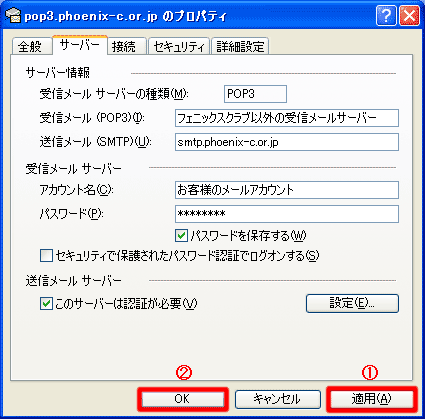Close the properties dialog with the X
The height and width of the screenshot is (419, 425).
(x=409, y=15)
